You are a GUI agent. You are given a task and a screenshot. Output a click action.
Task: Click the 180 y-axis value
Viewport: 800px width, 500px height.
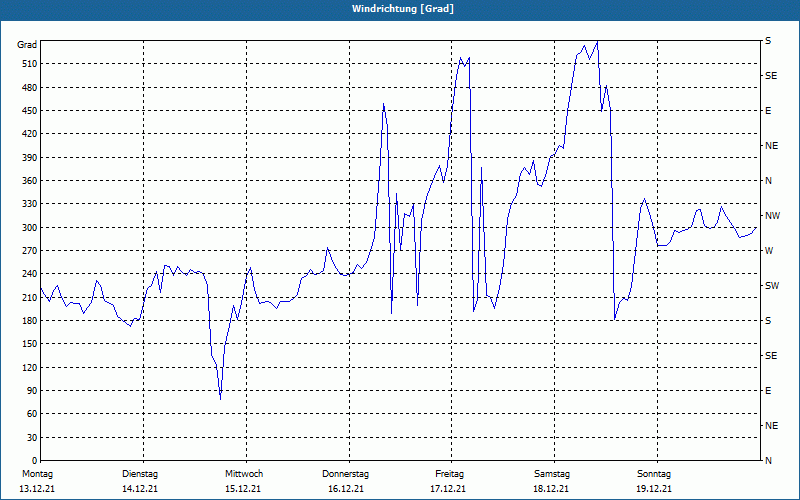point(30,321)
